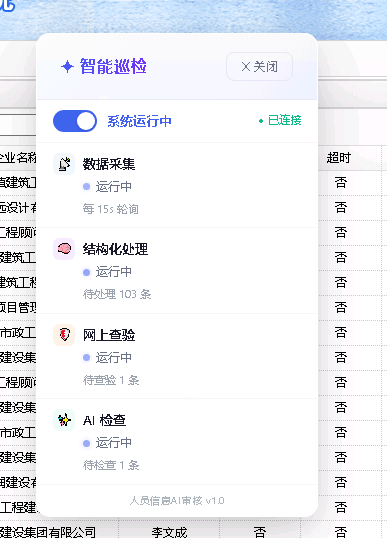Viewport: 387px width, 538px height.
Task: Open the 数据采集 module title
Action: (x=109, y=164)
